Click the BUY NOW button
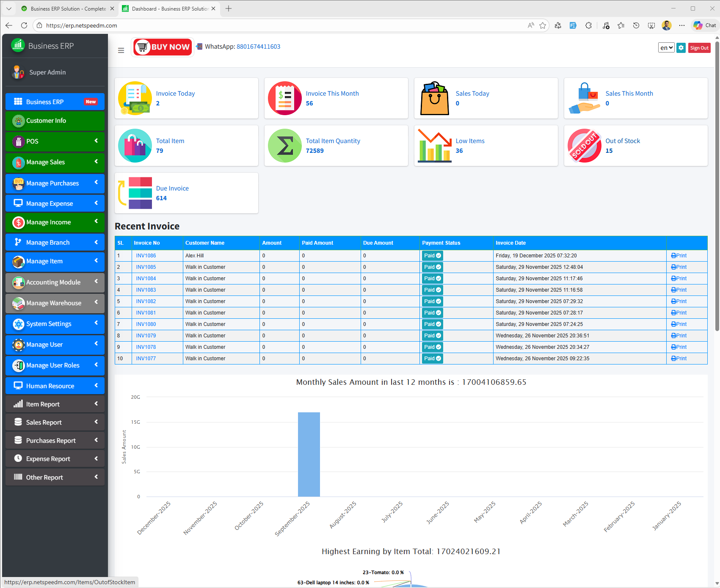Image resolution: width=720 pixels, height=588 pixels. tap(162, 47)
